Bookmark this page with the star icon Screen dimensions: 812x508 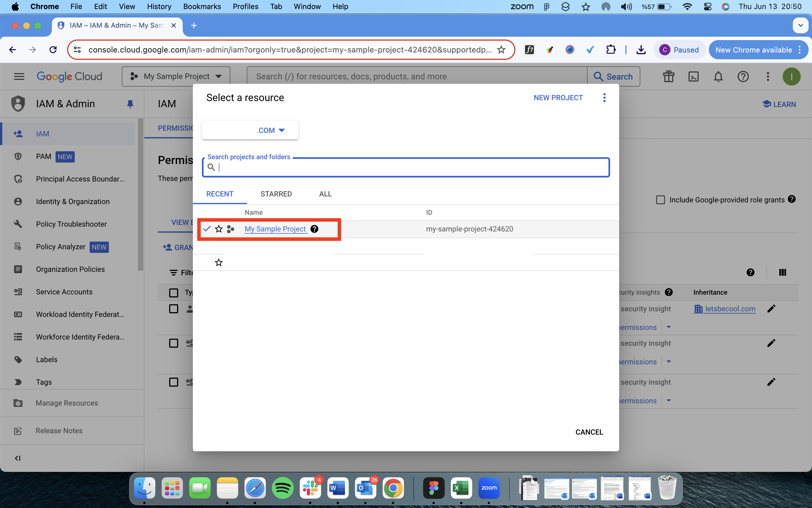point(501,50)
